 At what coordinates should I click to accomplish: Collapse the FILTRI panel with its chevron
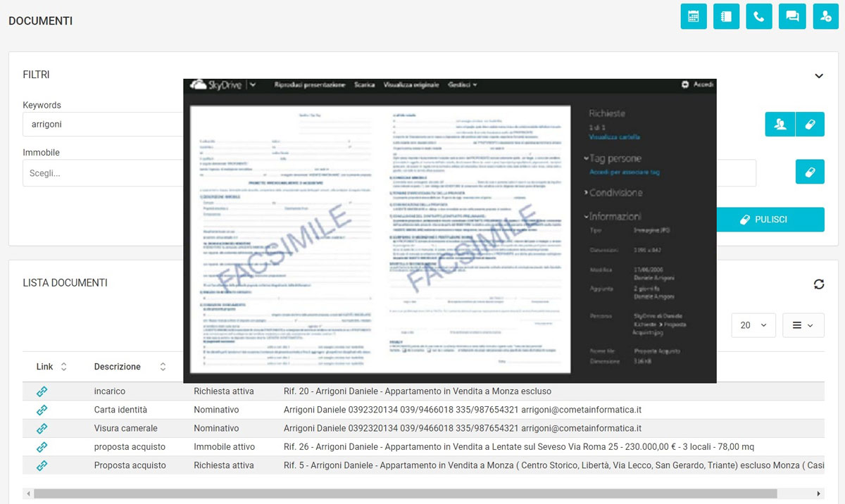[x=819, y=75]
